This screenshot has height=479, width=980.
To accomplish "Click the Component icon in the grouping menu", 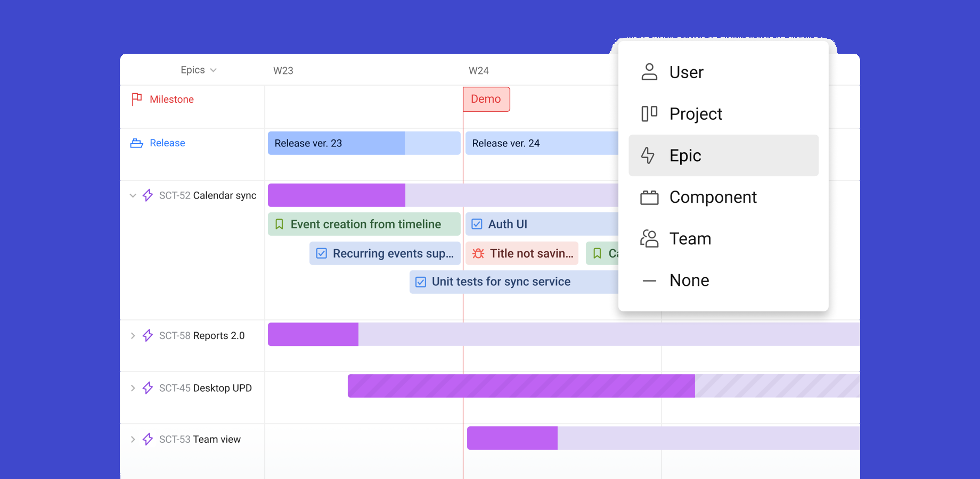I will pos(649,197).
